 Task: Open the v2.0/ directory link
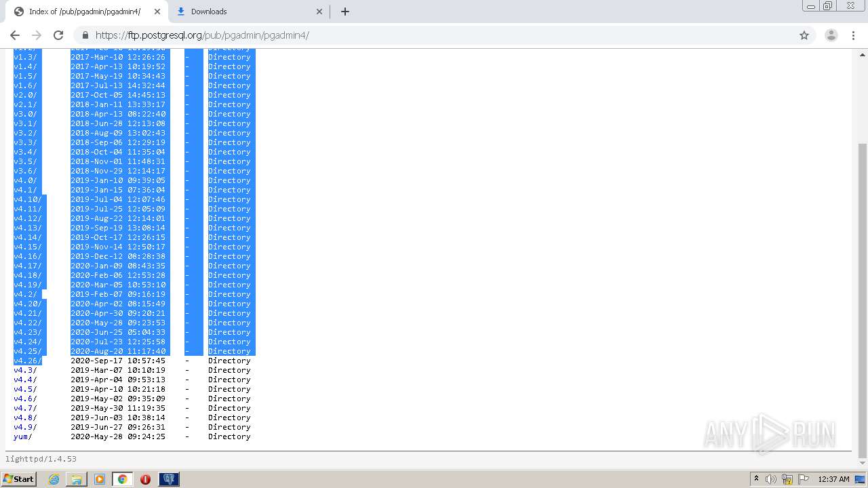pos(25,95)
